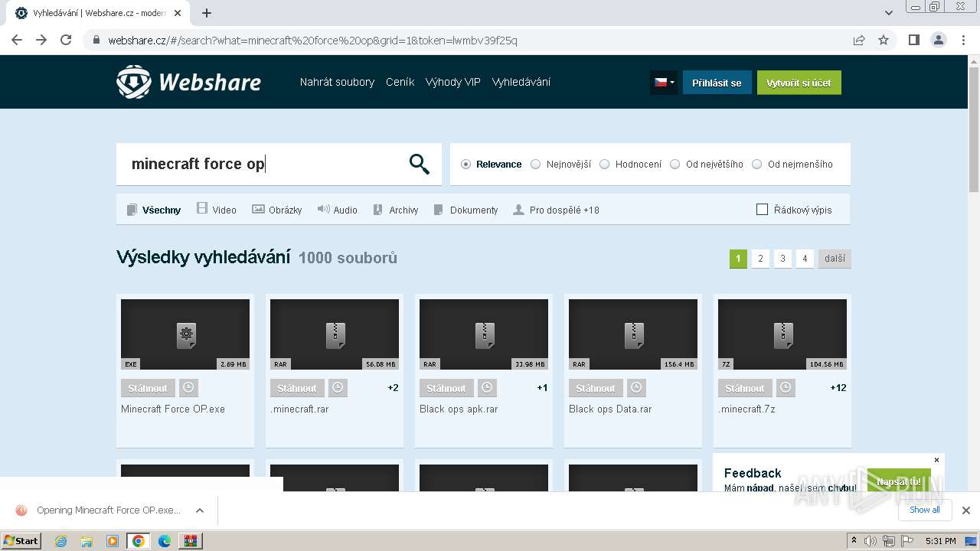Click Show all downloads button

pyautogui.click(x=925, y=510)
